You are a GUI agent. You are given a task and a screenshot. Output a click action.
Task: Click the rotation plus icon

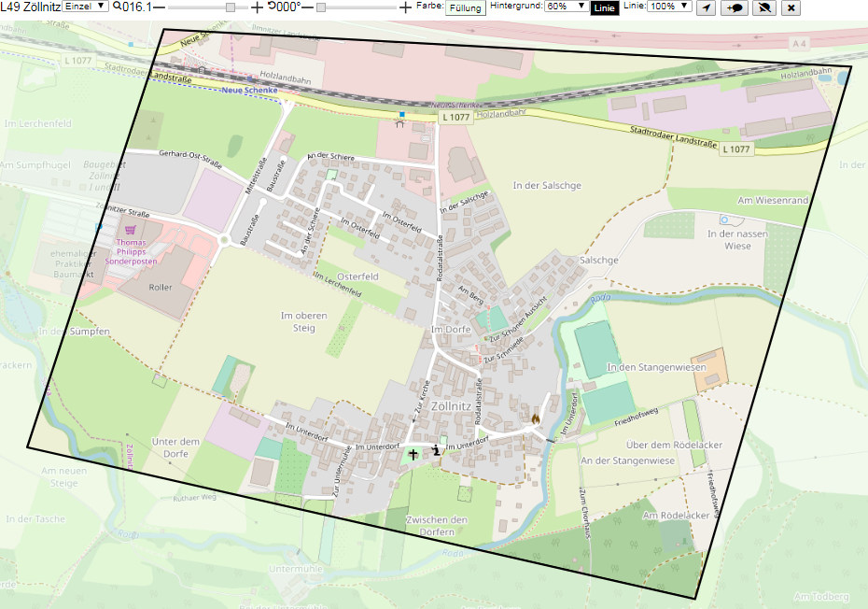pos(405,7)
